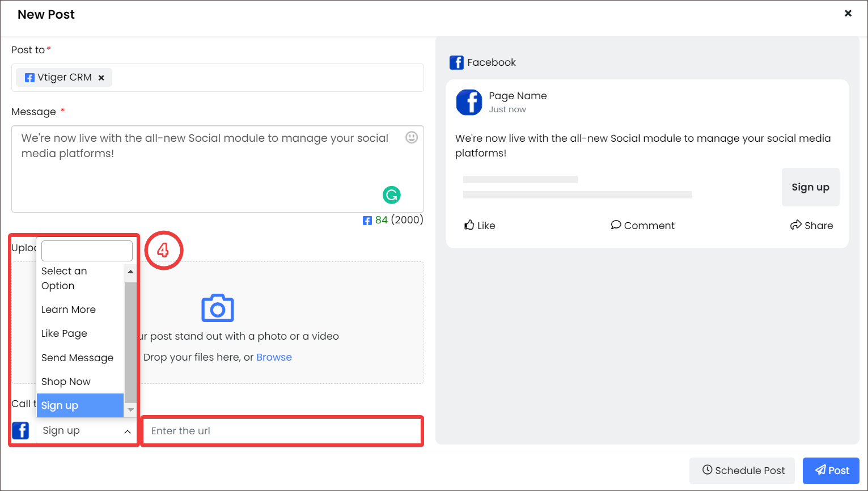Image resolution: width=868 pixels, height=491 pixels.
Task: Click the Comment bubble icon in the preview
Action: click(616, 225)
